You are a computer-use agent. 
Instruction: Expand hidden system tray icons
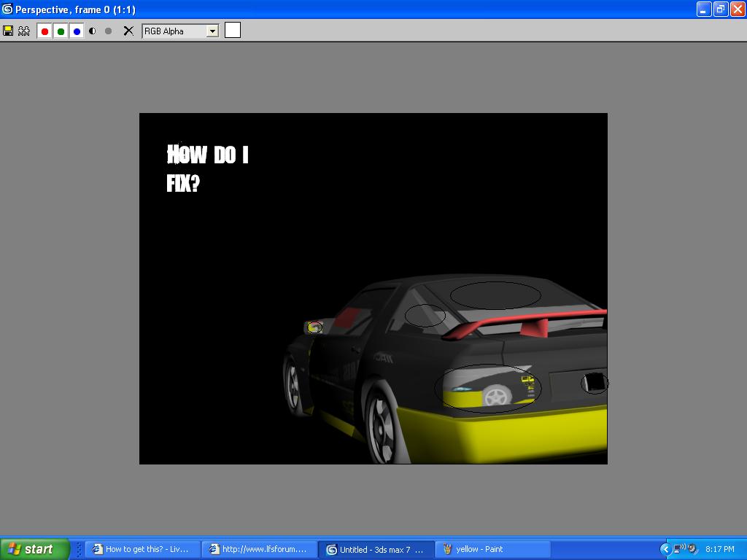tap(665, 549)
